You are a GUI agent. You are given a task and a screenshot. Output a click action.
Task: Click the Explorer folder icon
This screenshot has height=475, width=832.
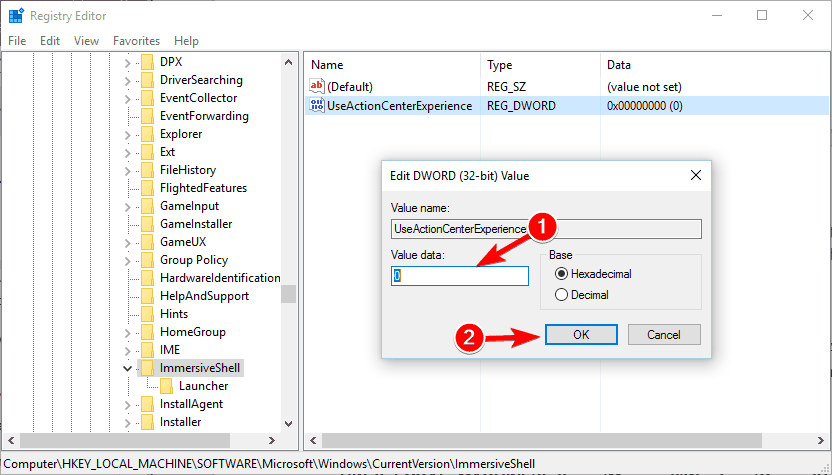click(x=148, y=134)
